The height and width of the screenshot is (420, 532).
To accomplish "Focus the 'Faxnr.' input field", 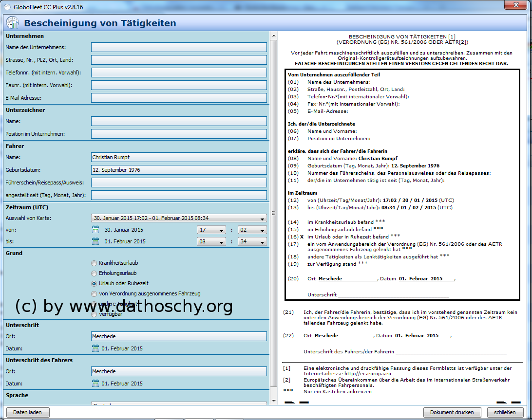I will 179,85.
